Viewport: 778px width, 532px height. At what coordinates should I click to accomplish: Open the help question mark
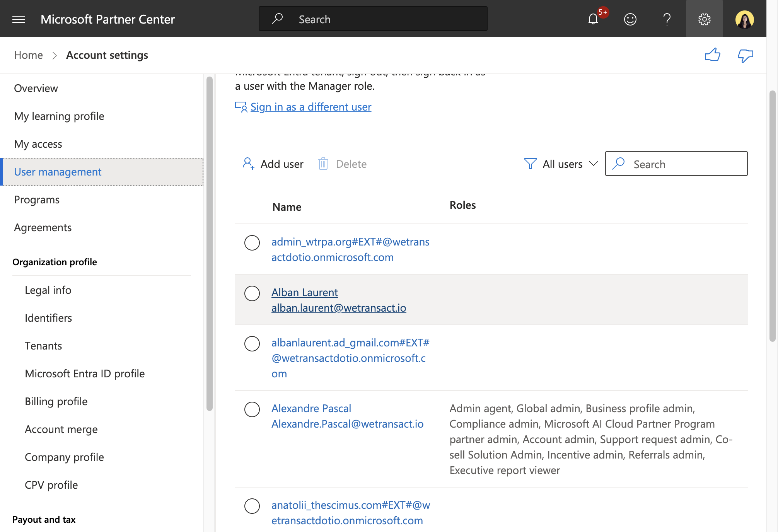point(667,19)
